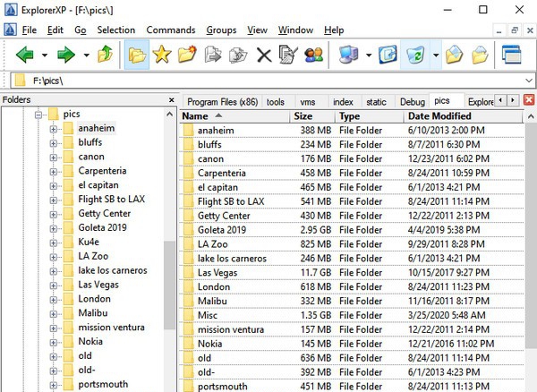Select the LA Zoo row in file list
The width and height of the screenshot is (537, 392).
(352, 244)
